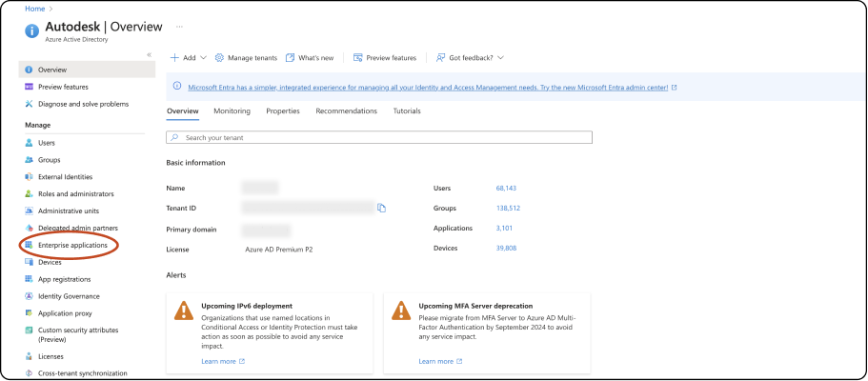
Task: Expand the Got feedback dropdown arrow
Action: tap(500, 57)
